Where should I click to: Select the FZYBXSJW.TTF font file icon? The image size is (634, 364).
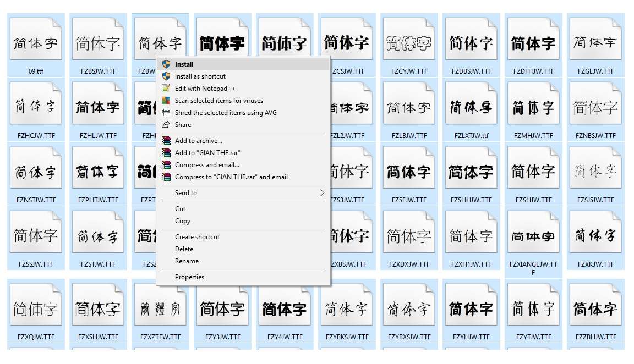[x=409, y=305]
